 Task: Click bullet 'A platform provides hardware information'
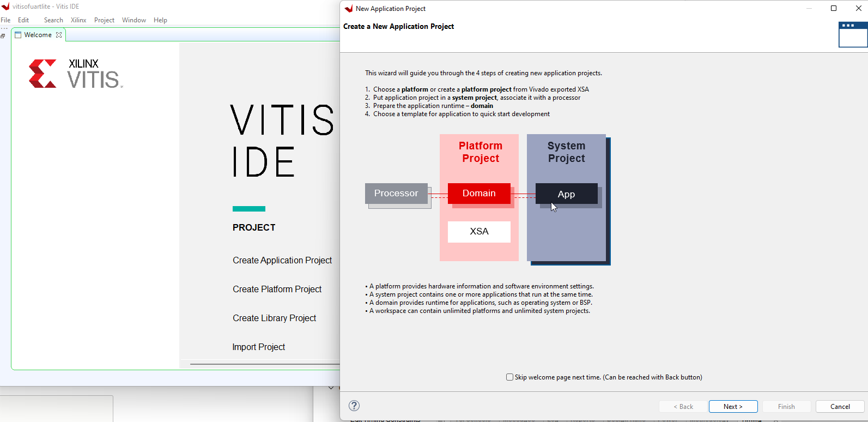[479, 286]
